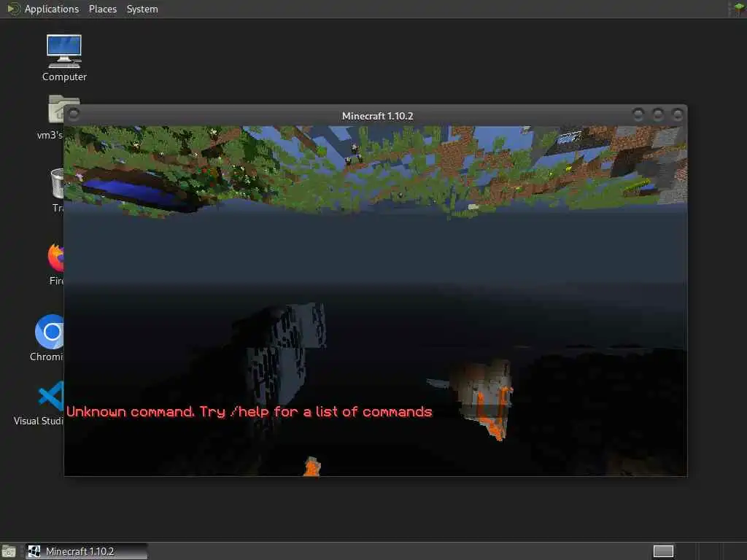Screen dimensions: 747x560
Task: Click the MATE logo icon beside Applications
Action: (x=13, y=9)
